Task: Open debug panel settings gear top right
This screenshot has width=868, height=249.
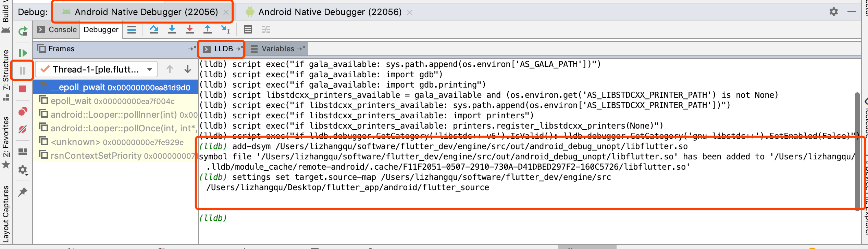Action: tap(834, 12)
